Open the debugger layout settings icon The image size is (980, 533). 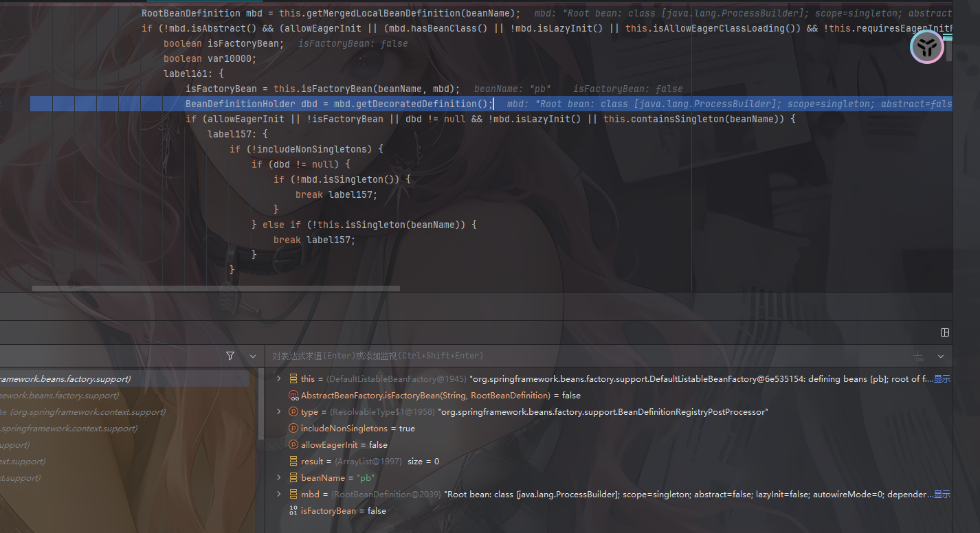point(945,332)
